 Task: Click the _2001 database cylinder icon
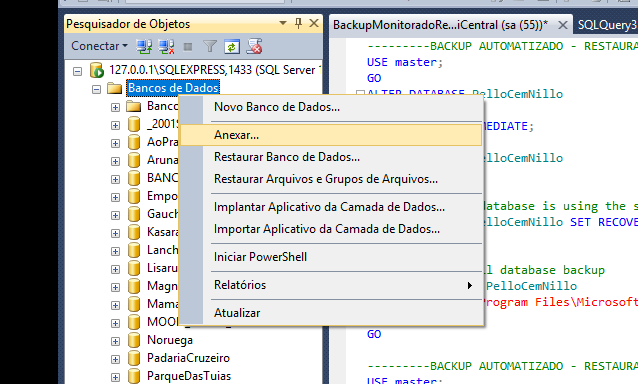tap(134, 124)
